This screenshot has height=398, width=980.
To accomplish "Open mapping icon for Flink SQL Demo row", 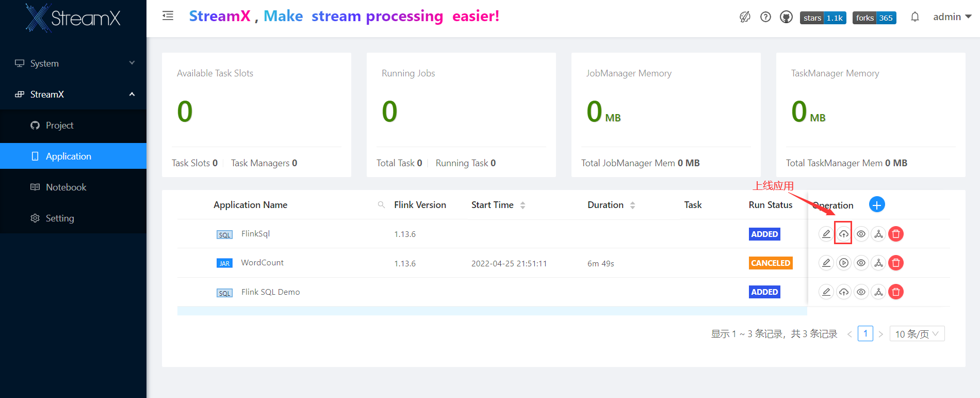I will pyautogui.click(x=878, y=292).
